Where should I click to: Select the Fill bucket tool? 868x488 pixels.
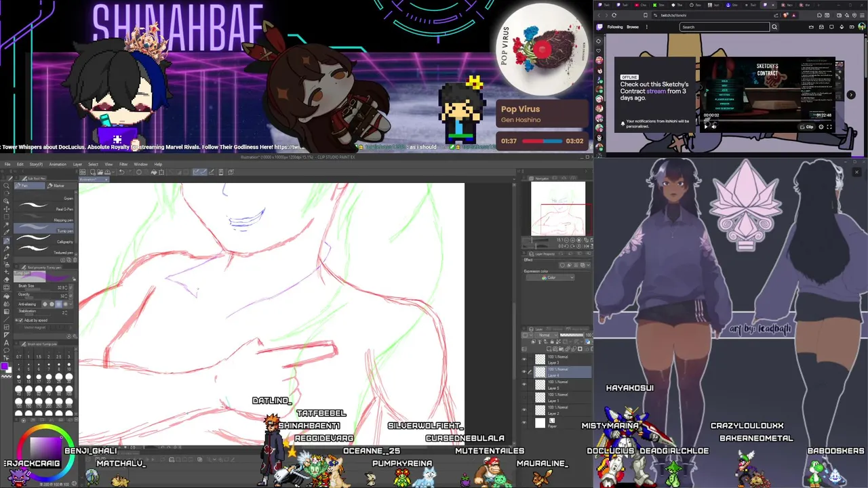[6, 296]
